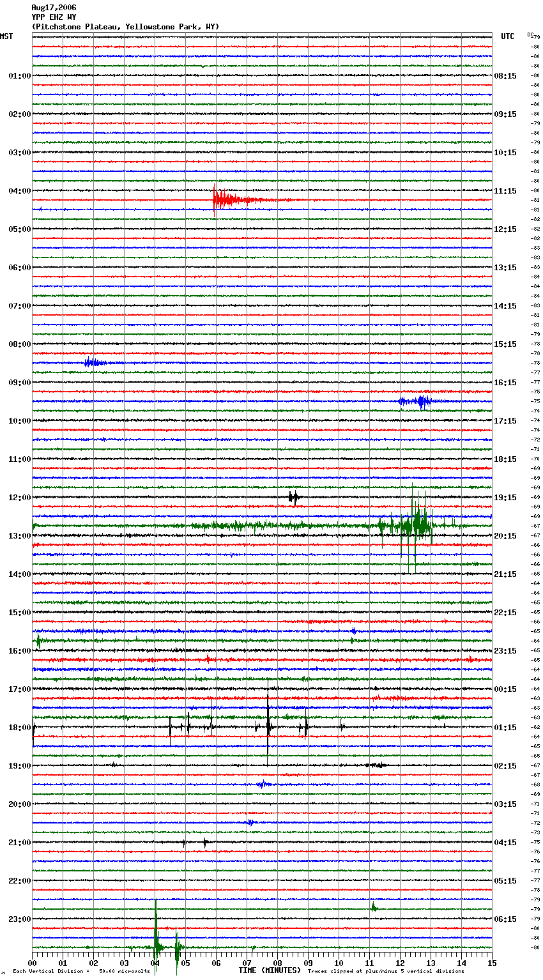Click the black spikes on the 21:00 trace
This screenshot has width=543, height=980.
point(195,843)
